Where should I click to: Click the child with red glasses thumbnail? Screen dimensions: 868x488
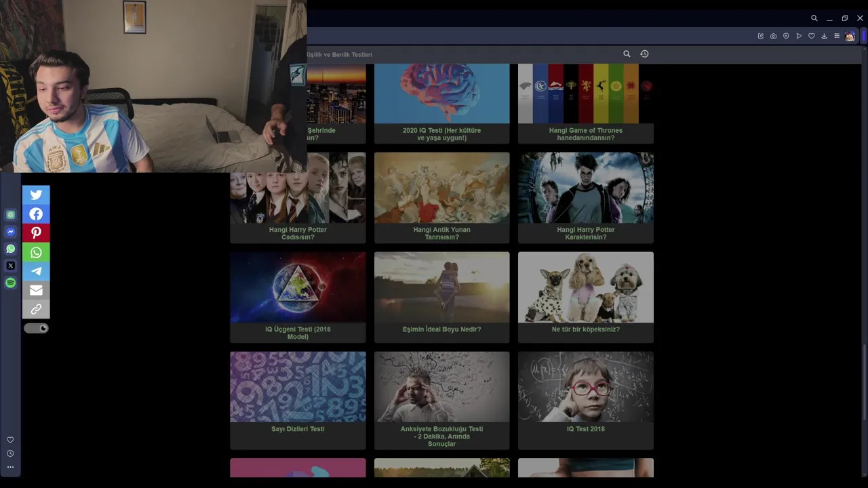pyautogui.click(x=586, y=387)
